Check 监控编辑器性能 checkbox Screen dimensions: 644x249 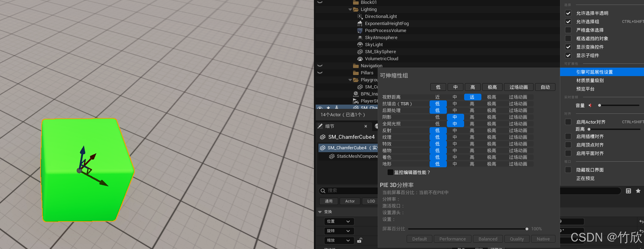(390, 172)
